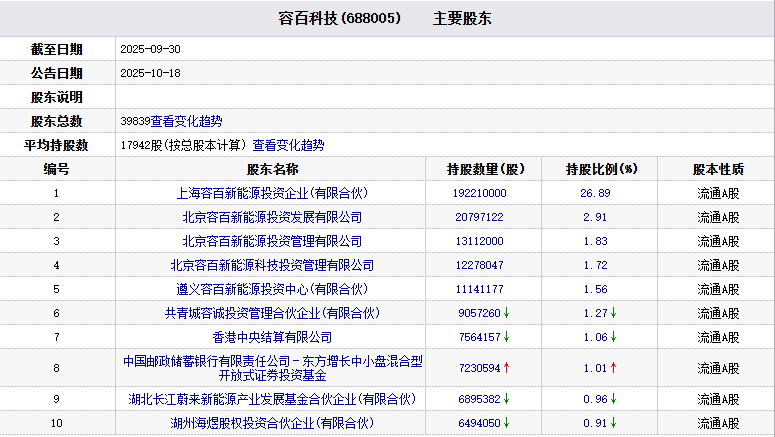The image size is (775, 437).
Task: Click green down arrow beside 9057260 shares
Action: click(x=507, y=313)
